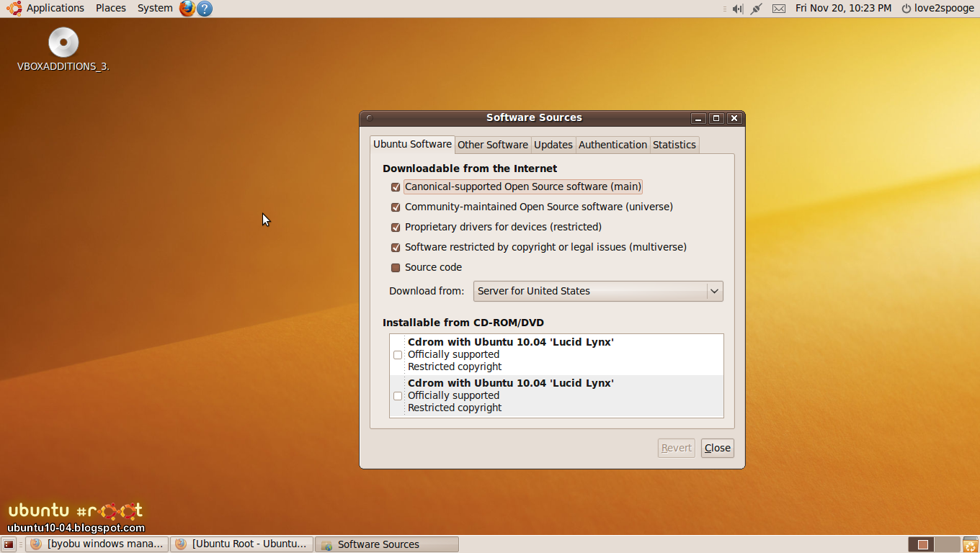Open the Trash icon in bottom panel
This screenshot has width=980, height=553.
click(x=971, y=544)
